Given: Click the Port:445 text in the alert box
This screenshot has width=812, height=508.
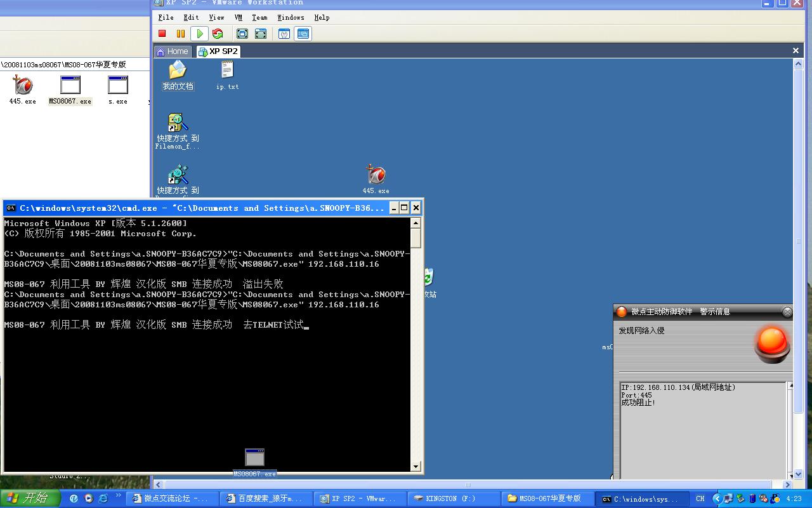Looking at the screenshot, I should coord(636,395).
